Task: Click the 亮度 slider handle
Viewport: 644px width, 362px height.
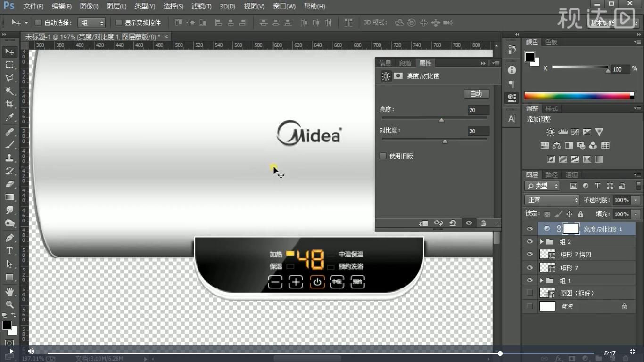Action: point(441,120)
